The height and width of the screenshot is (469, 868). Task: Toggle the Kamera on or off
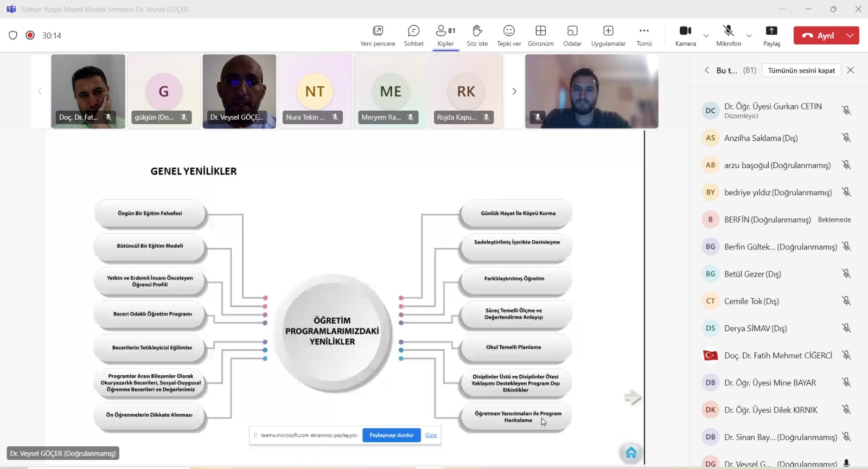(x=685, y=35)
